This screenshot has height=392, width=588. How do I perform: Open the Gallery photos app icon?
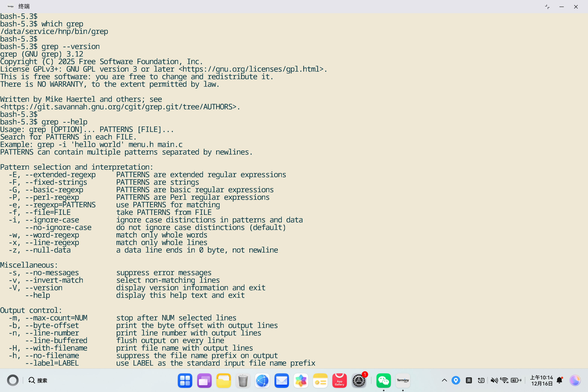point(301,381)
